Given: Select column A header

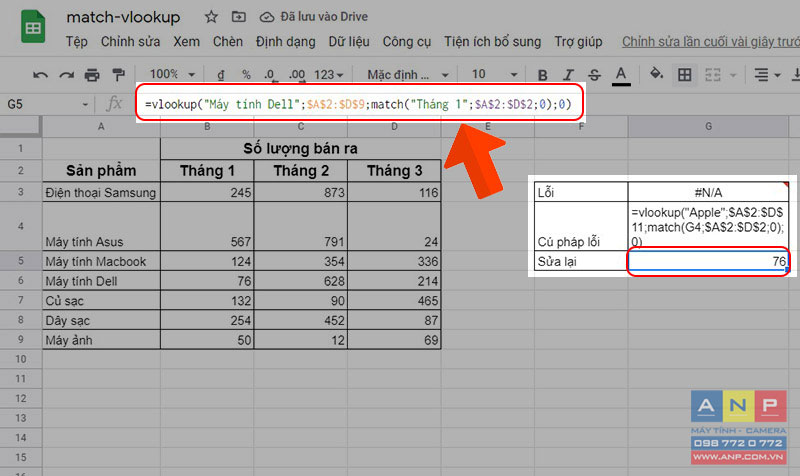Looking at the screenshot, I should pos(101,127).
